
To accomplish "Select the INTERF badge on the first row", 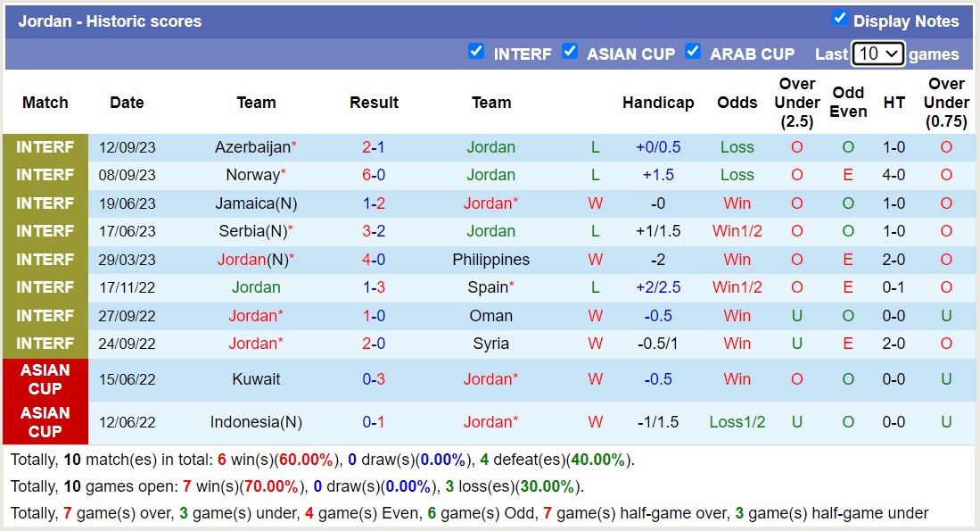I will pyautogui.click(x=45, y=147).
